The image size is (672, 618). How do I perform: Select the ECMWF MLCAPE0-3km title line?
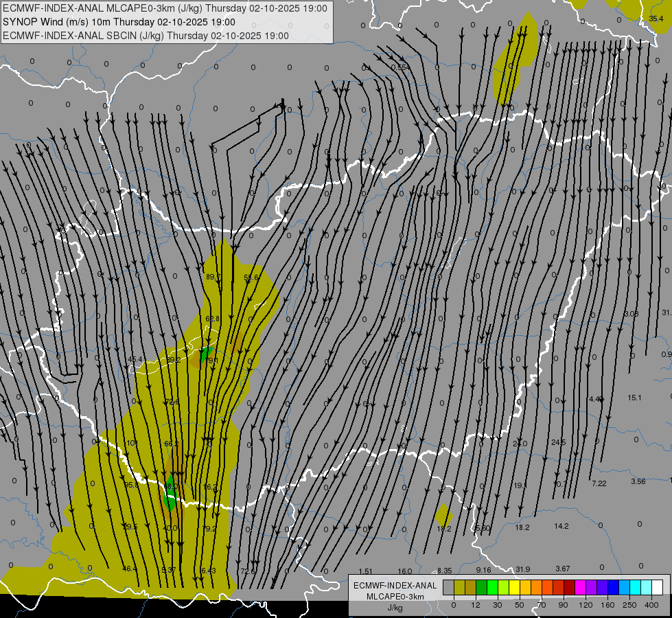(x=165, y=8)
